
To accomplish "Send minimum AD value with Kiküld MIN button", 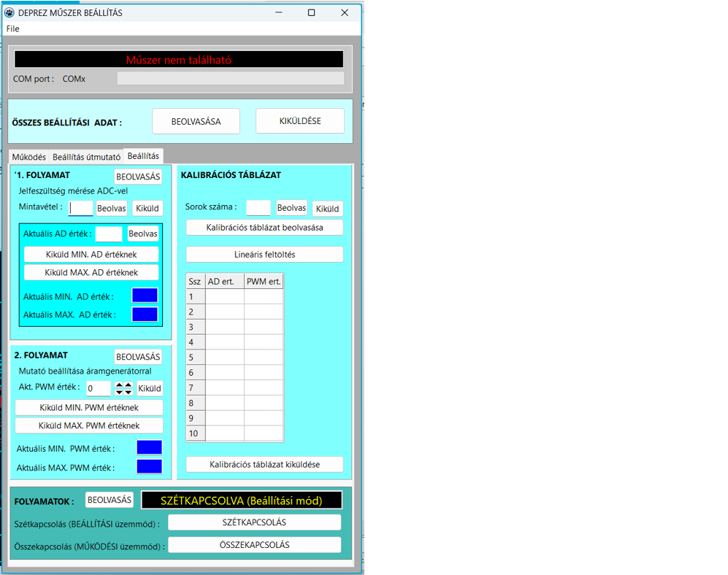I will tap(91, 253).
